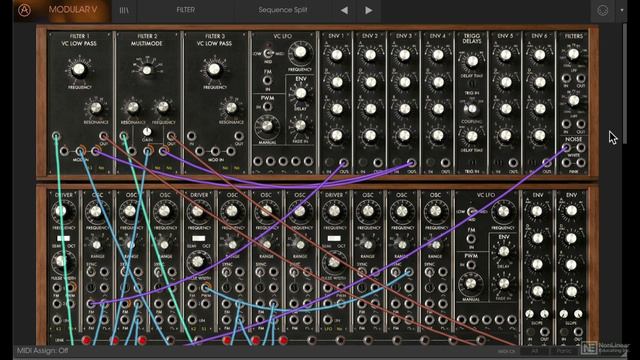Click first Driver PULSE WIDTH knob
Viewport: 640px width, 360px height.
click(61, 261)
